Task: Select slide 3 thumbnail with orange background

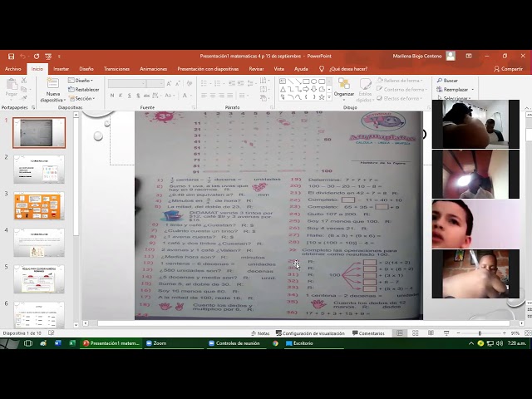Action: 39,205
